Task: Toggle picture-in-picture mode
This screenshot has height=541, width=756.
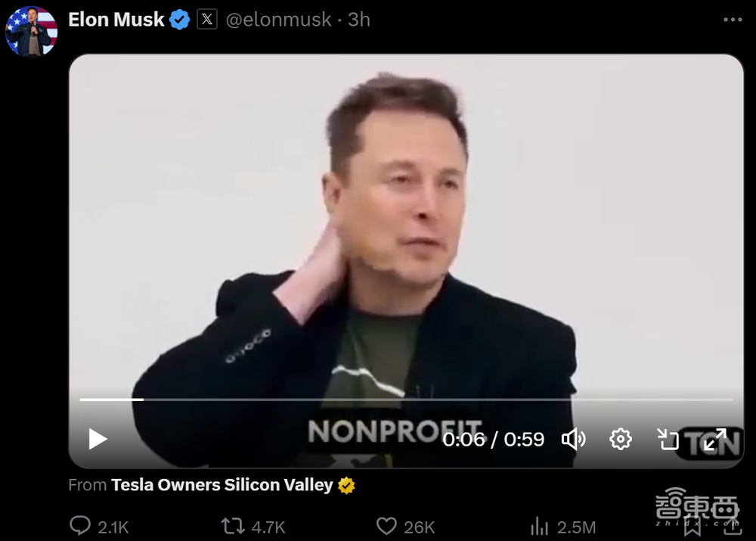Action: (x=668, y=439)
